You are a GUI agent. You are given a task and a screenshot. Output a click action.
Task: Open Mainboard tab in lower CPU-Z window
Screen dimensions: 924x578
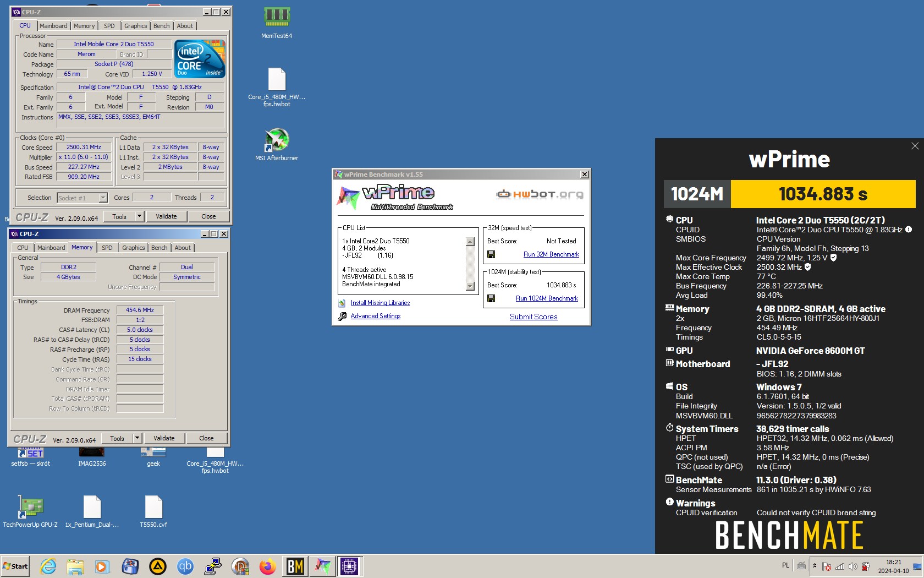[x=51, y=248]
